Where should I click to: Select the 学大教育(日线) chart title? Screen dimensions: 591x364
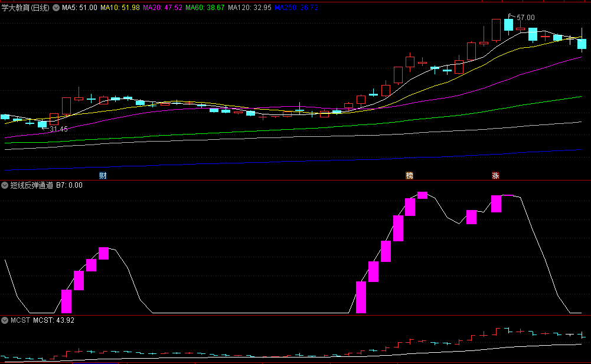click(x=25, y=8)
